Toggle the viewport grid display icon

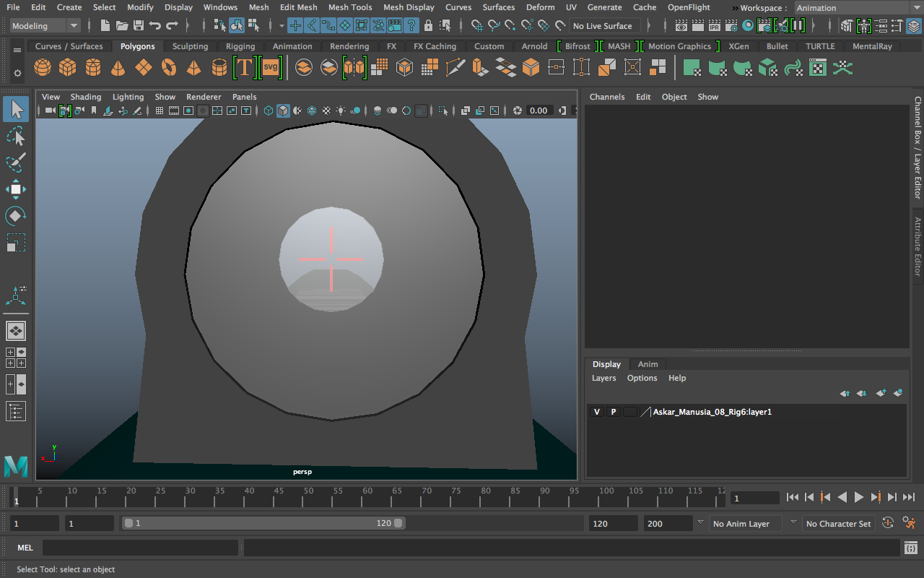click(x=160, y=111)
